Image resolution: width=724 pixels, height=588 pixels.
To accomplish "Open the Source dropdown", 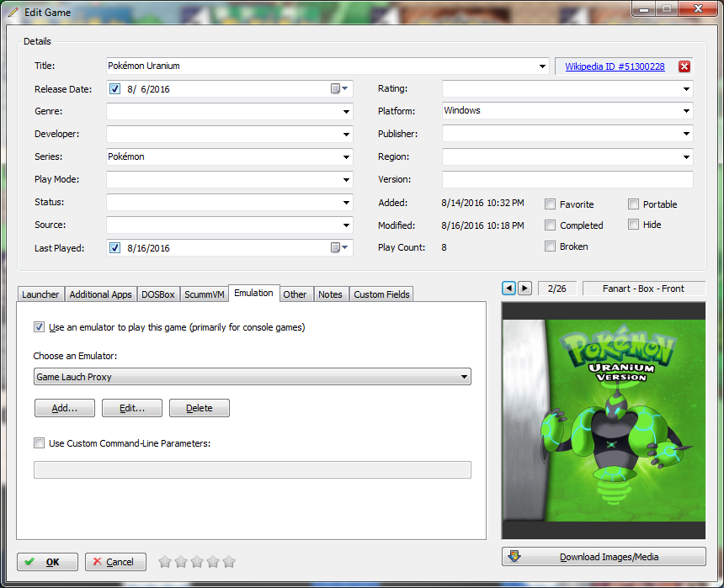I will [346, 225].
